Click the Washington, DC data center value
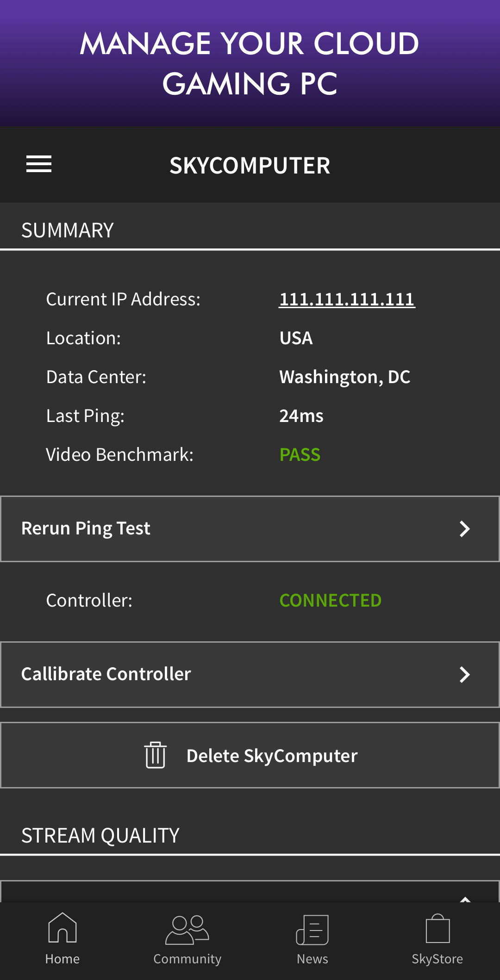Viewport: 500px width, 980px height. [x=345, y=377]
